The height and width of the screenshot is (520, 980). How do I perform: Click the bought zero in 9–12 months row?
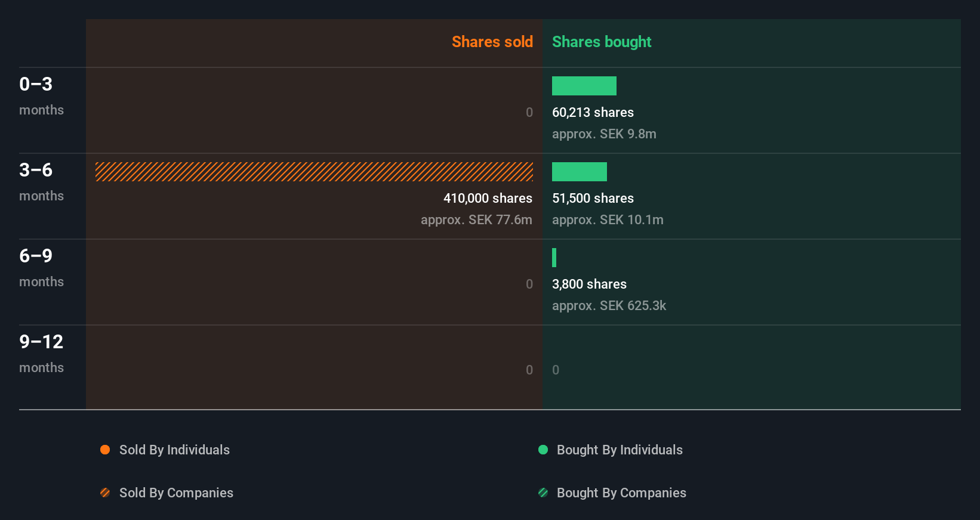tap(556, 370)
